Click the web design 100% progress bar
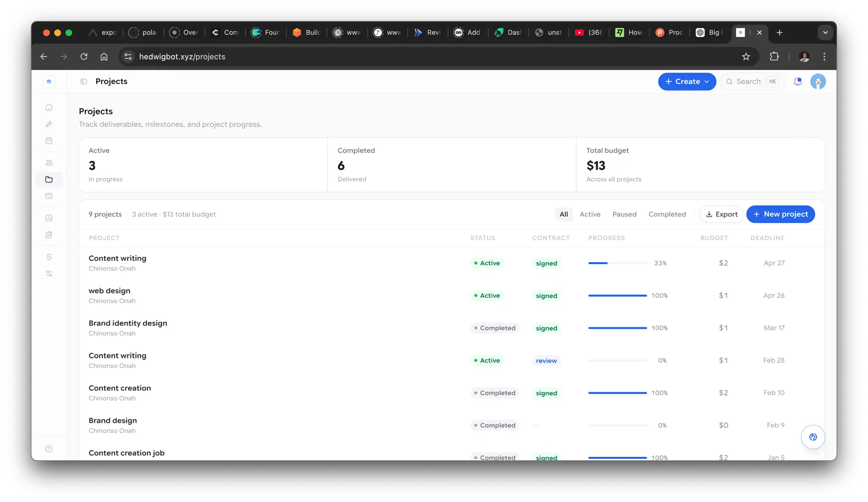This screenshot has width=868, height=502. pyautogui.click(x=617, y=296)
